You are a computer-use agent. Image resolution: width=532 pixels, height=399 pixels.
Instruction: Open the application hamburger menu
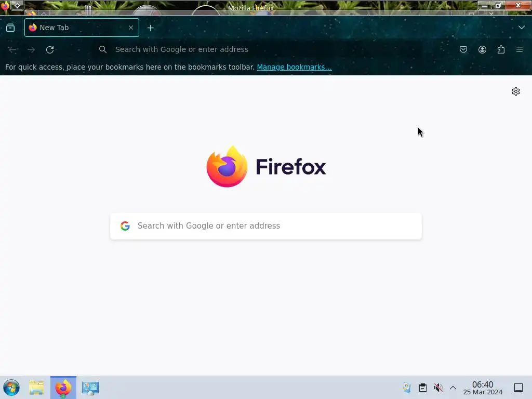point(520,49)
